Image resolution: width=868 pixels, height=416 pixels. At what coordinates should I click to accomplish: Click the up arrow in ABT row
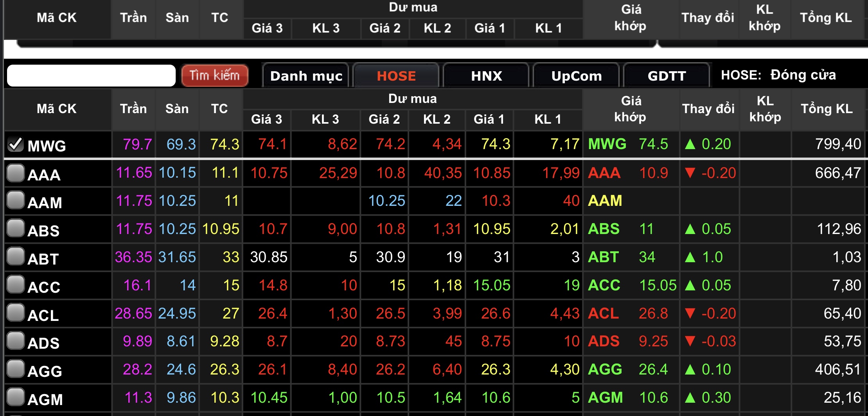click(x=690, y=257)
